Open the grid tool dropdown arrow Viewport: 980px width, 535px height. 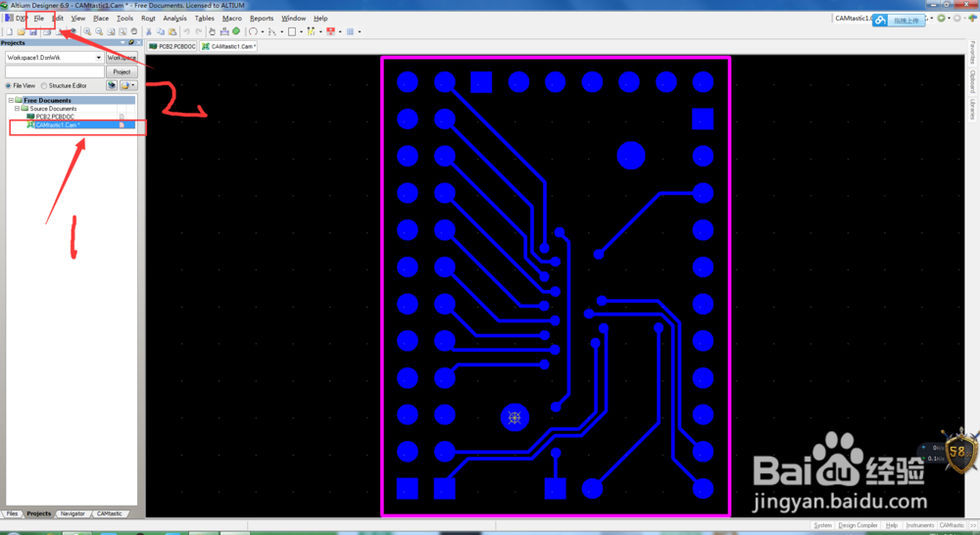point(360,31)
